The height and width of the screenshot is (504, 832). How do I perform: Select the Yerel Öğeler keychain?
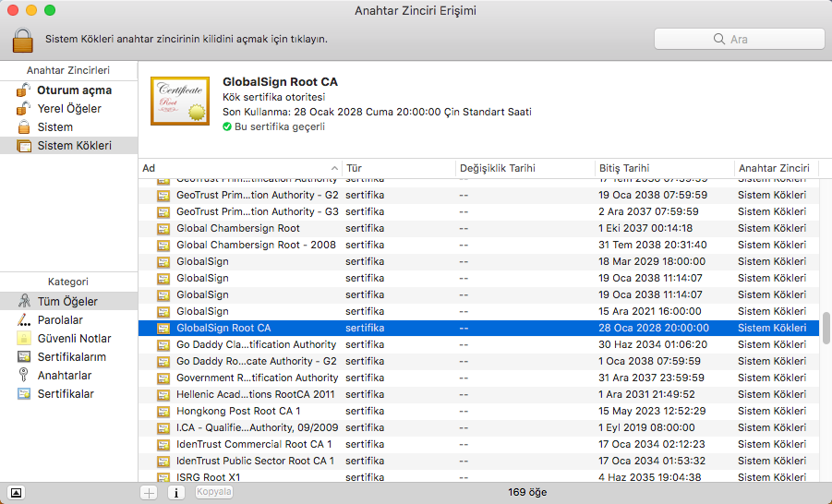(69, 109)
